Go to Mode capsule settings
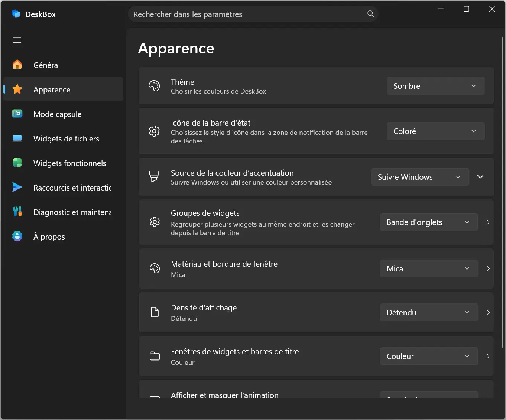The height and width of the screenshot is (420, 506). pos(63,114)
